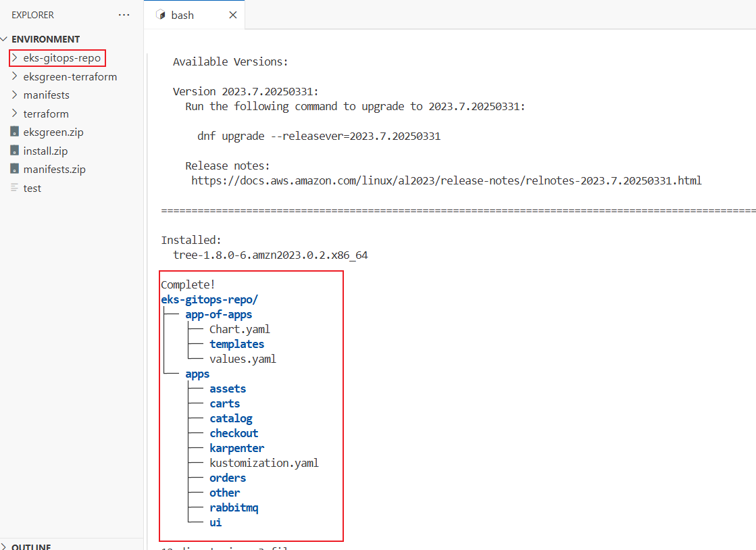This screenshot has height=550, width=756.
Task: Collapse the ENVIRONMENT section chevron
Action: (x=4, y=39)
